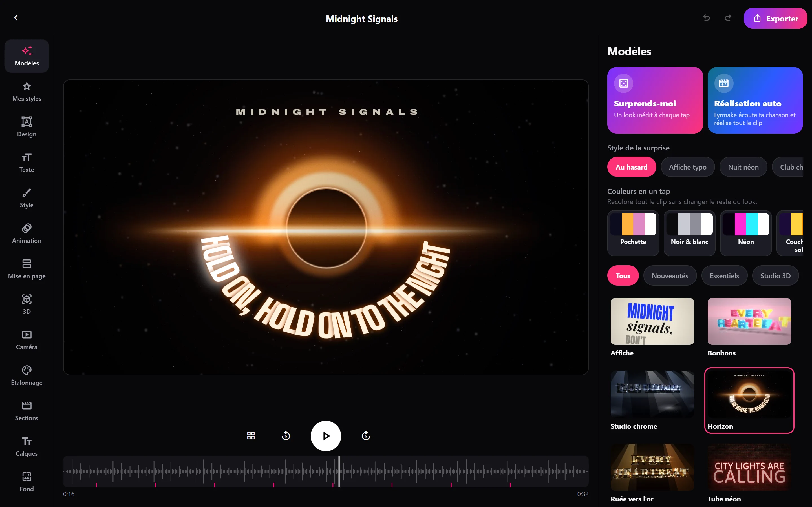Go back with the top-left chevron
Viewport: 812px width, 507px height.
coord(16,18)
